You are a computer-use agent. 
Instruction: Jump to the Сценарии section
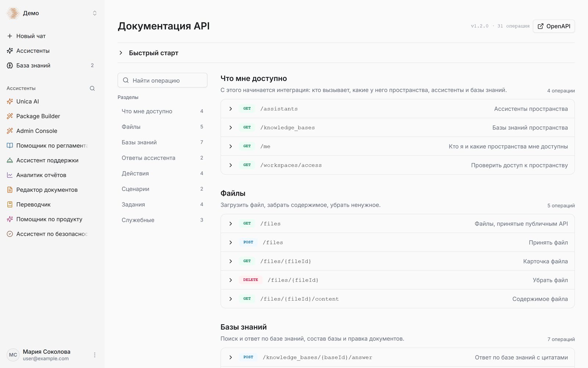(162, 189)
